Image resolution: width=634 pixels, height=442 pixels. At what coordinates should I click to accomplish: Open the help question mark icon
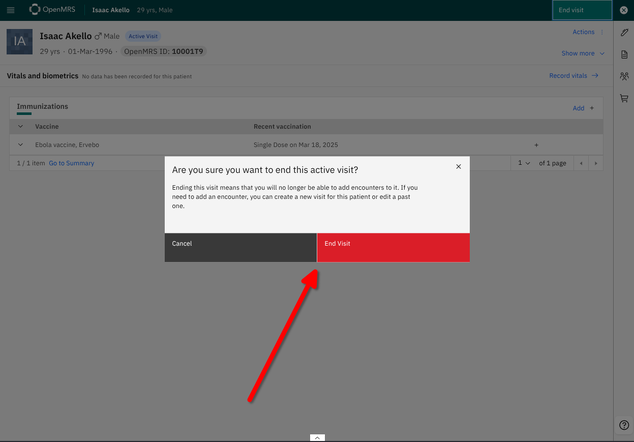pyautogui.click(x=624, y=426)
